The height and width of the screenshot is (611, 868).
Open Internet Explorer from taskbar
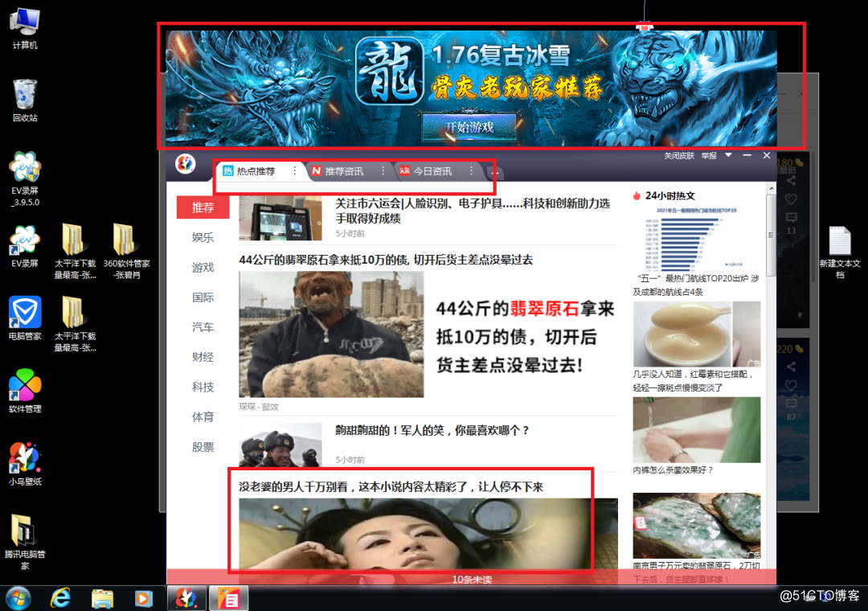pos(60,598)
